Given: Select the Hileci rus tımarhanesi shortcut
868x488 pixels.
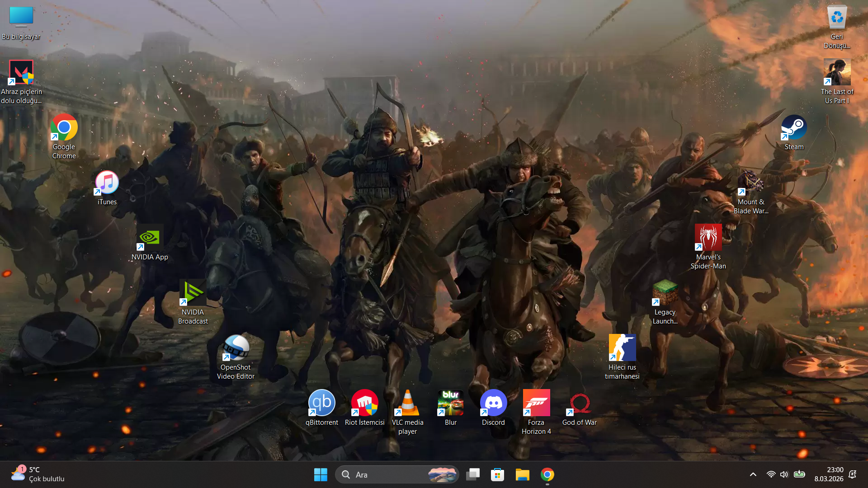Looking at the screenshot, I should 622,358.
